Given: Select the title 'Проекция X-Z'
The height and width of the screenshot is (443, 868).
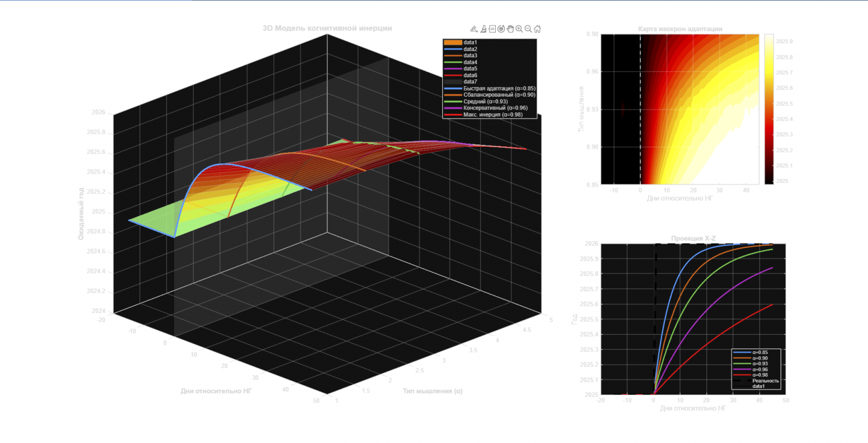Looking at the screenshot, I should (693, 238).
